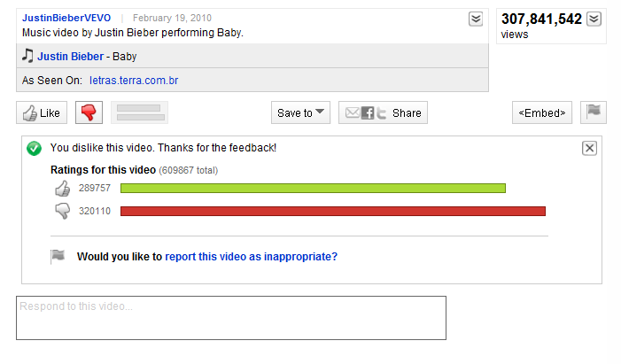This screenshot has width=621, height=364.
Task: Close the ratings feedback panel
Action: pos(589,148)
